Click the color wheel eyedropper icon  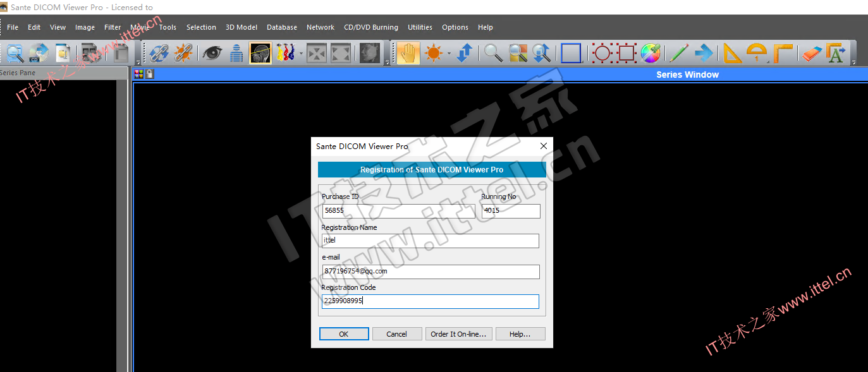pyautogui.click(x=651, y=53)
